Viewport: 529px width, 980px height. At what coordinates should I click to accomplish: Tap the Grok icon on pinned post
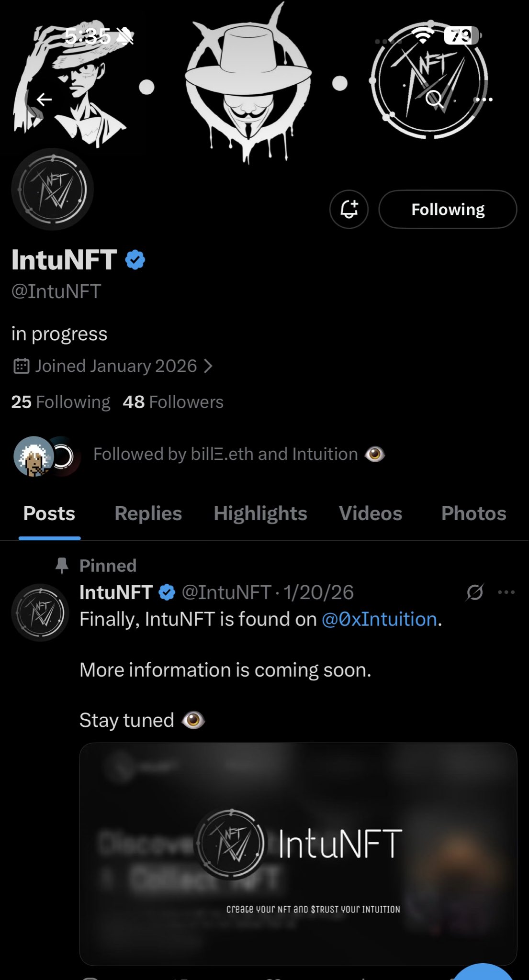pos(474,592)
